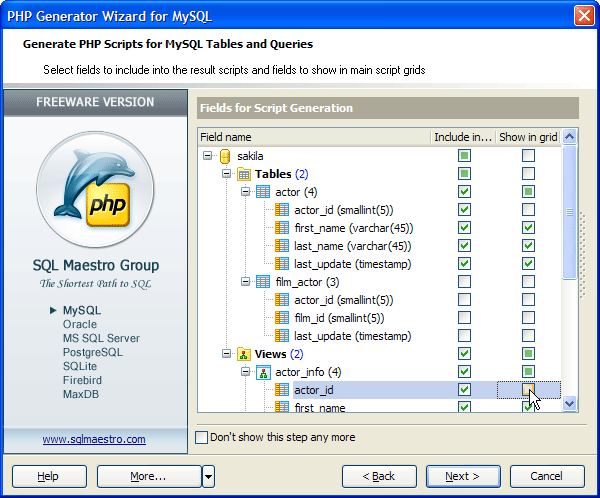The height and width of the screenshot is (498, 600).
Task: Click the Include in... column header
Action: [x=463, y=137]
